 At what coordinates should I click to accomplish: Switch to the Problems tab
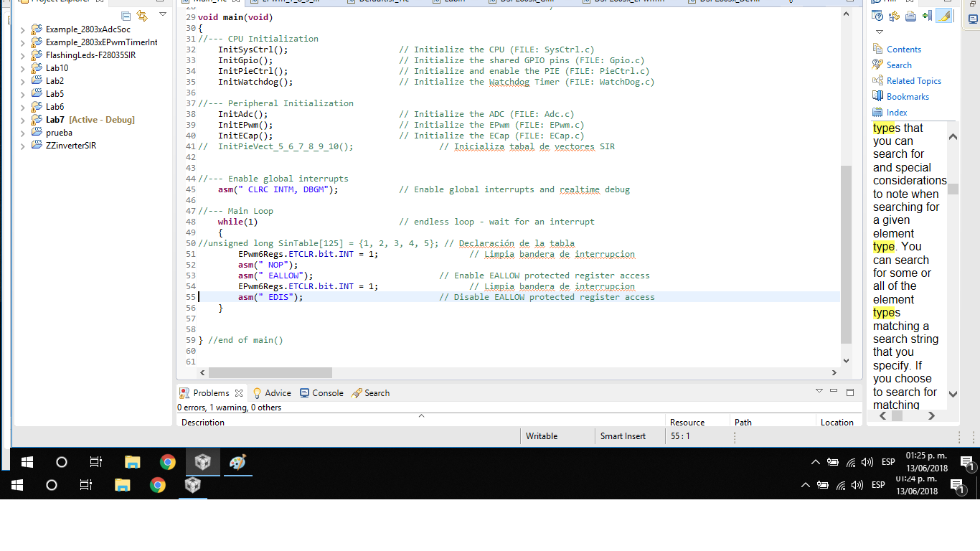(x=211, y=393)
